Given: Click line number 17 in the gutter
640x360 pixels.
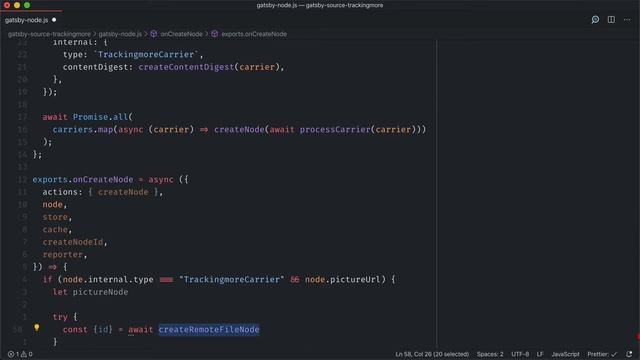Looking at the screenshot, I should tap(22, 117).
